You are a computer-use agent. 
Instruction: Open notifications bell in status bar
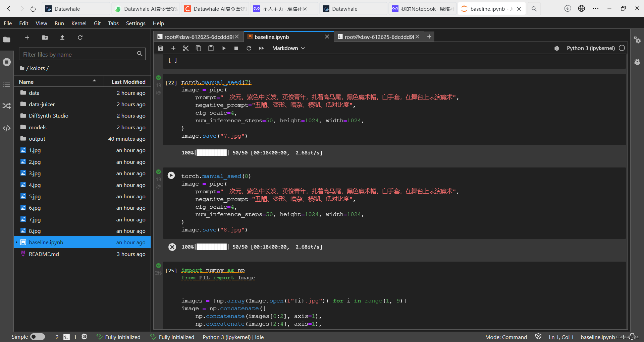click(x=632, y=337)
